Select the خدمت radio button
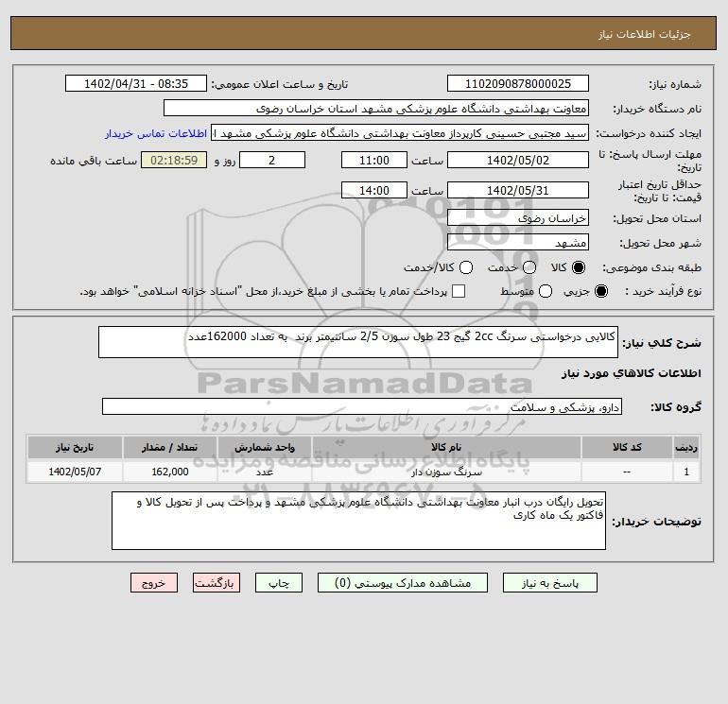Viewport: 728px width, 704px height. pyautogui.click(x=529, y=267)
